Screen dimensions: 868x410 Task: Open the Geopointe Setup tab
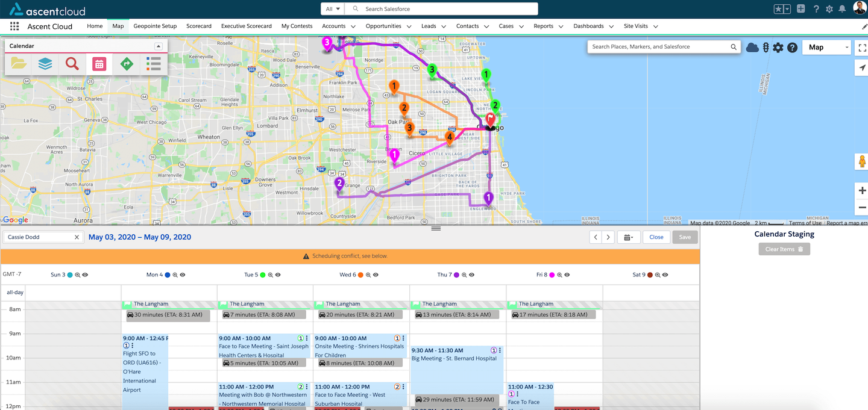(x=155, y=26)
